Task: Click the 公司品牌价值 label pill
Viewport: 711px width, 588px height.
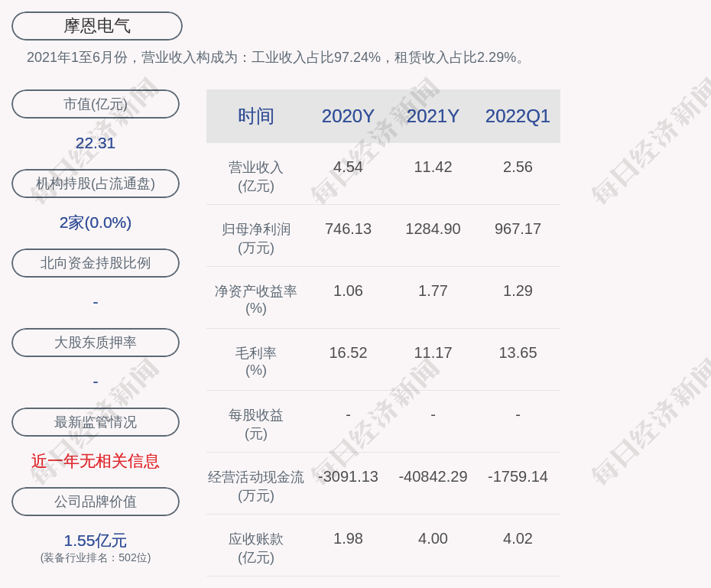Action: pyautogui.click(x=96, y=502)
